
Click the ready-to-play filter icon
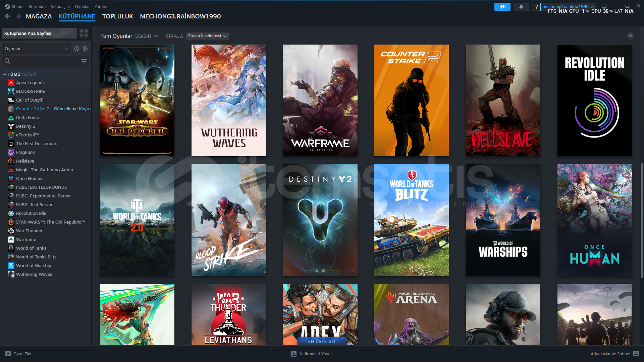[85, 49]
